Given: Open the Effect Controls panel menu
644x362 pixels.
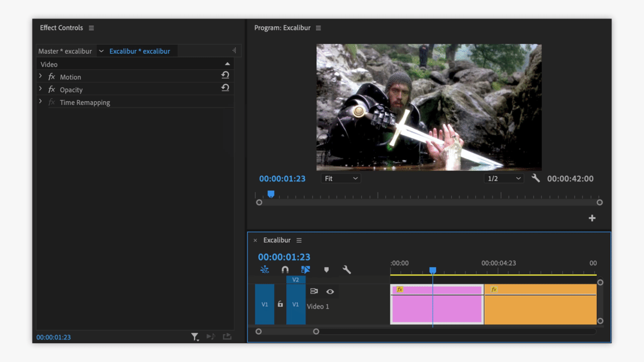Looking at the screenshot, I should coord(91,28).
